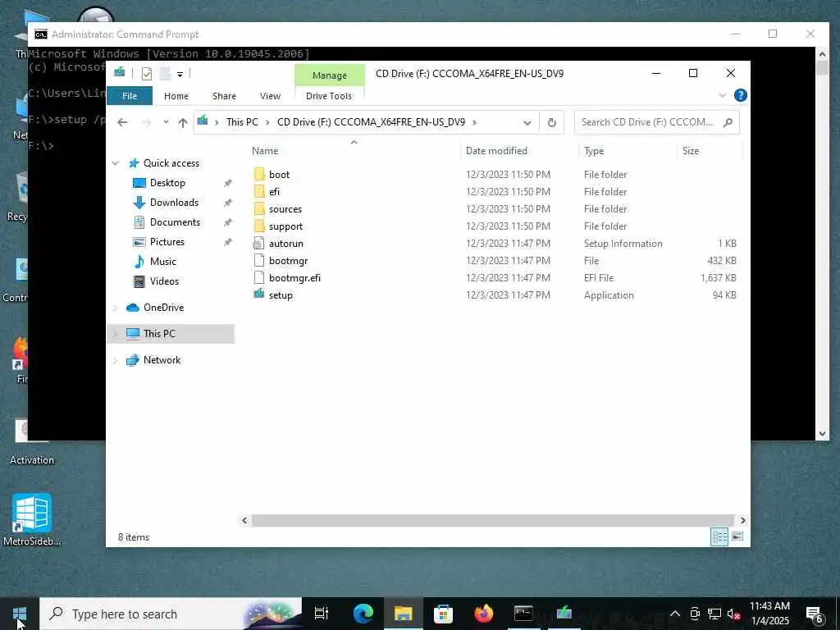840x630 pixels.
Task: Select Pictures in Quick access
Action: [x=167, y=242]
